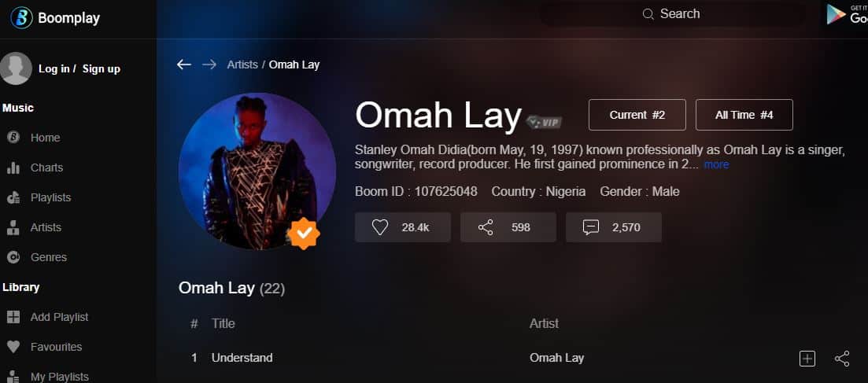The height and width of the screenshot is (383, 868).
Task: Add Understand to a playlist with the plus icon
Action: coord(807,359)
